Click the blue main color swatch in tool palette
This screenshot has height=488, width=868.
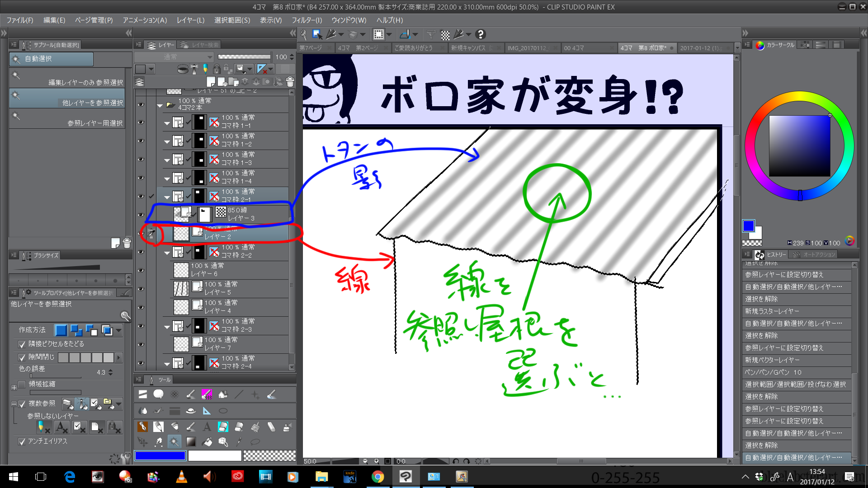point(160,456)
